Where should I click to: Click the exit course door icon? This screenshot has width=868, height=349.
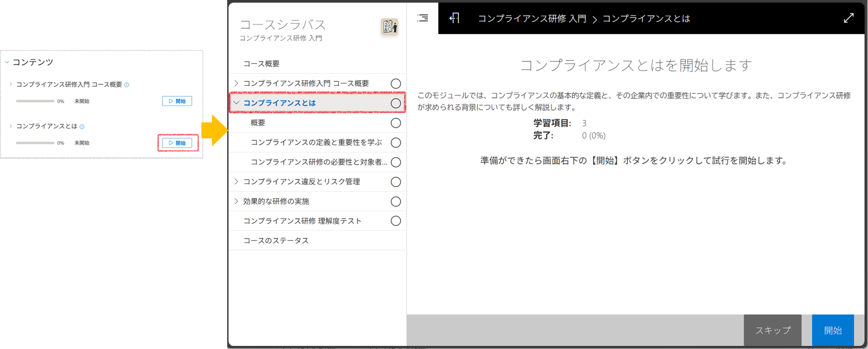pyautogui.click(x=454, y=18)
